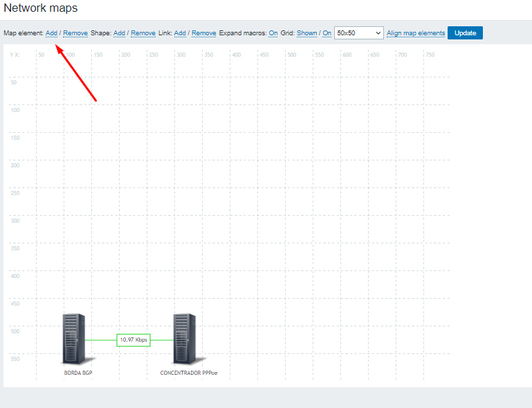Click the CONCENTRADOR PPPoe label text
This screenshot has height=408, width=532.
coord(189,373)
